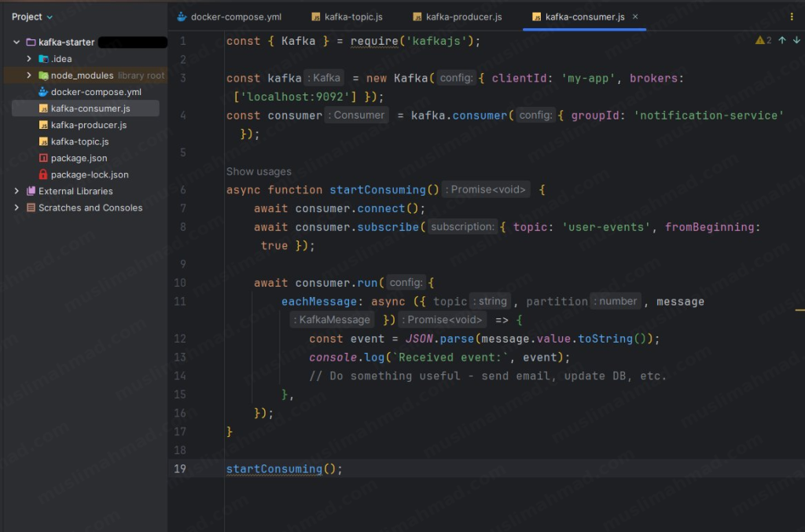Image resolution: width=805 pixels, height=532 pixels.
Task: Close the kafka-consumer.js tab
Action: [635, 15]
